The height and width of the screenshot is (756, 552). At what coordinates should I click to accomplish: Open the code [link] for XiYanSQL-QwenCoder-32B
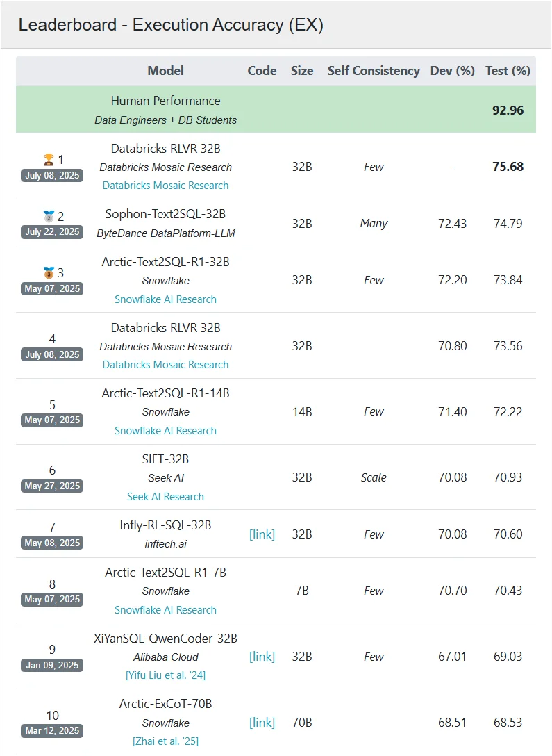(262, 657)
